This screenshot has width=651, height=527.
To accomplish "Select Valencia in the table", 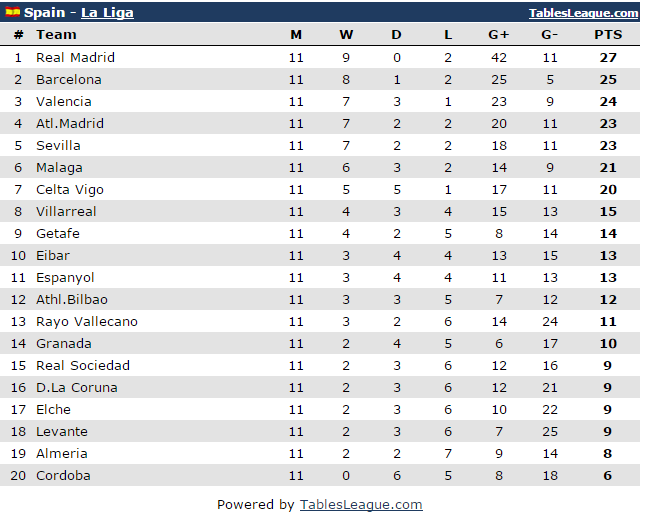I will 63,102.
